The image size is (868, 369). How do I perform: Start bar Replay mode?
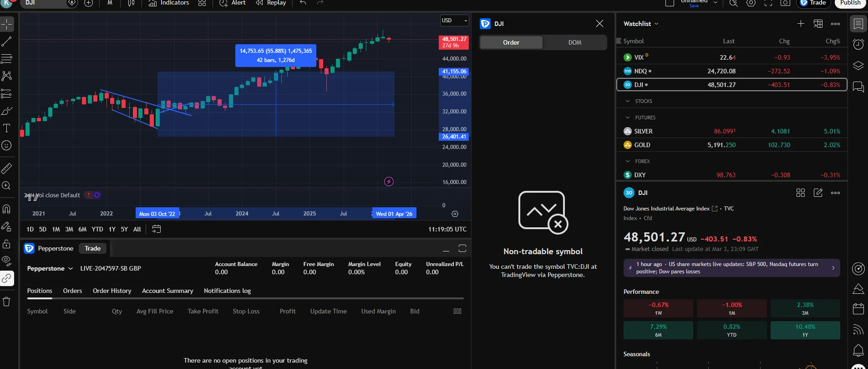[271, 3]
